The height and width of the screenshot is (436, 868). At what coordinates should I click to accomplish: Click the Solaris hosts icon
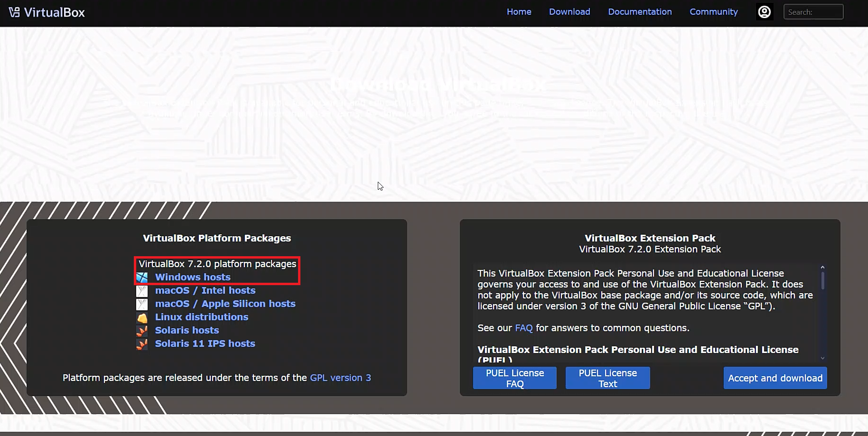click(x=142, y=331)
